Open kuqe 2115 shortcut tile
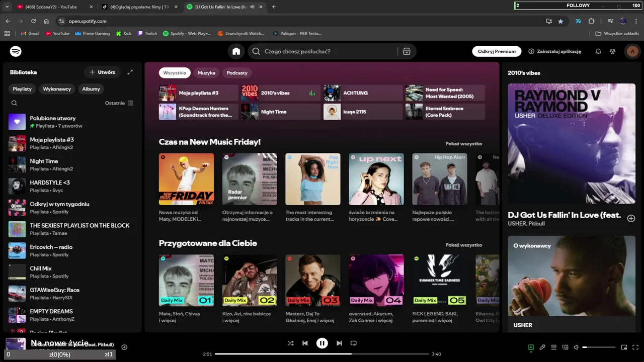Viewport: 644px width, 362px height. (x=362, y=112)
